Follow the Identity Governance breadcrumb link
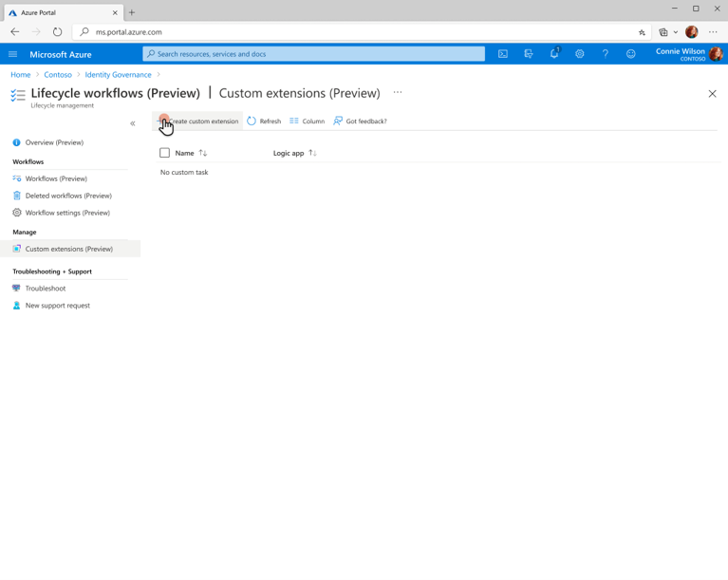This screenshot has width=728, height=580. pyautogui.click(x=118, y=75)
